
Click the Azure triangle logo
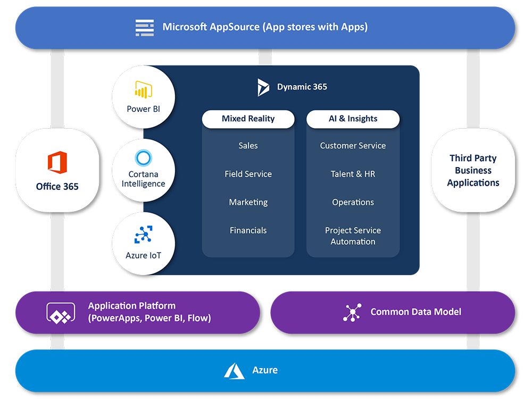point(234,371)
